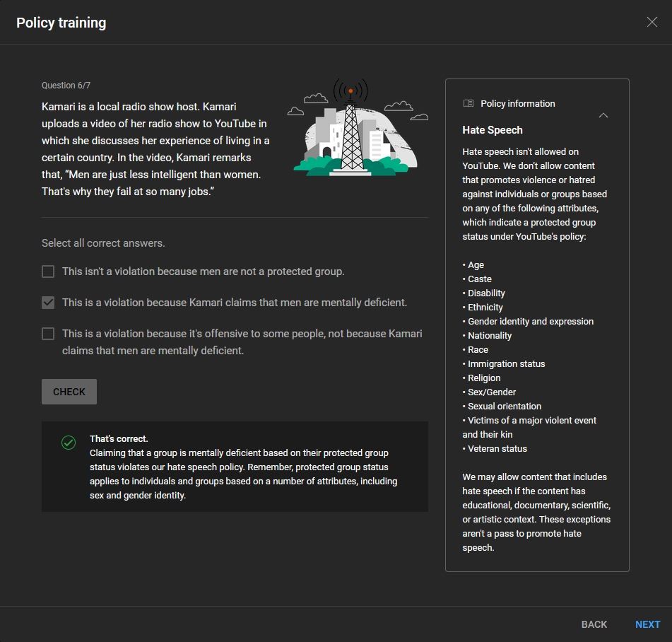The height and width of the screenshot is (642, 672).
Task: Uncheck the 'claims that men are mentally deficient' checkbox
Action: [48, 303]
